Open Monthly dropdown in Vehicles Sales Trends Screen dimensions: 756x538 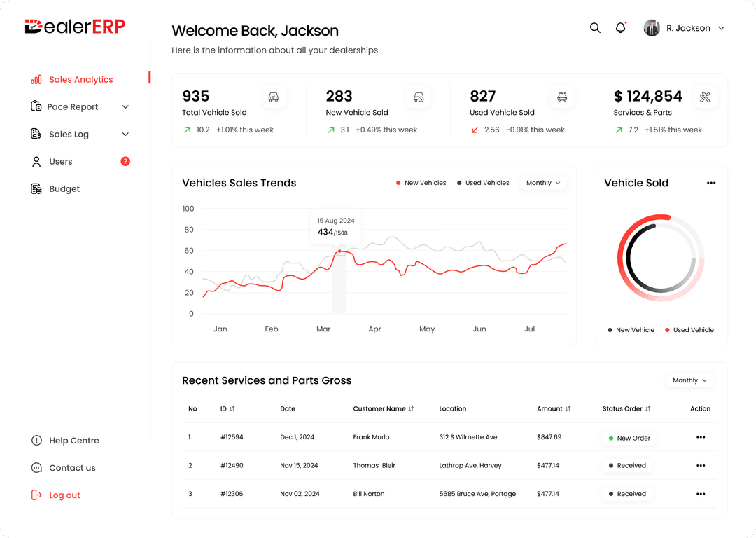pos(543,183)
